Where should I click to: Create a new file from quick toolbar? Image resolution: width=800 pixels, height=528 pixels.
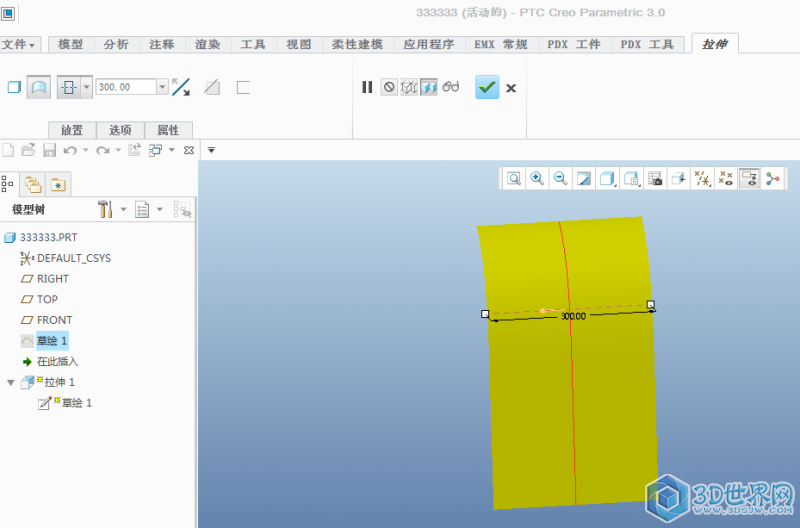pyautogui.click(x=8, y=150)
